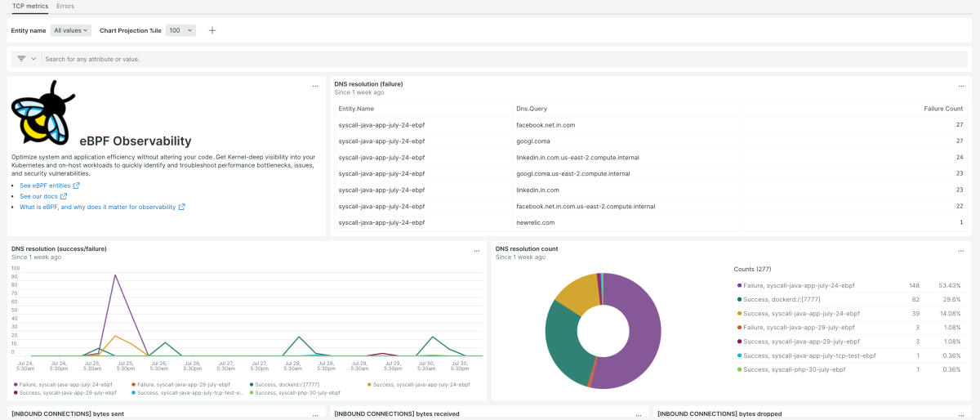980x420 pixels.
Task: Open the INBOUND bytes dropped widget menu
Action: pyautogui.click(x=961, y=416)
